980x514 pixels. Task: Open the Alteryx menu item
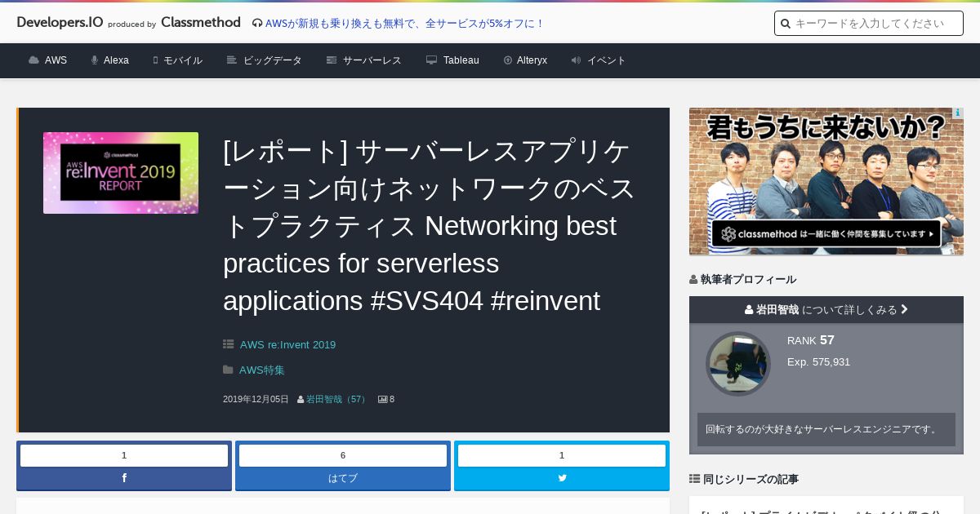532,60
